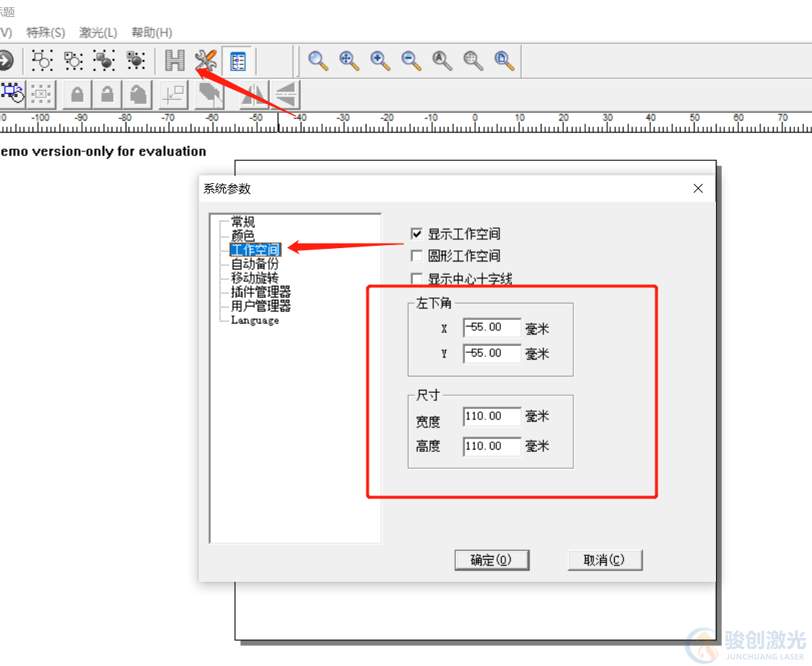The width and height of the screenshot is (812, 666).
Task: Click the 左下角 Y coordinate field
Action: (492, 354)
